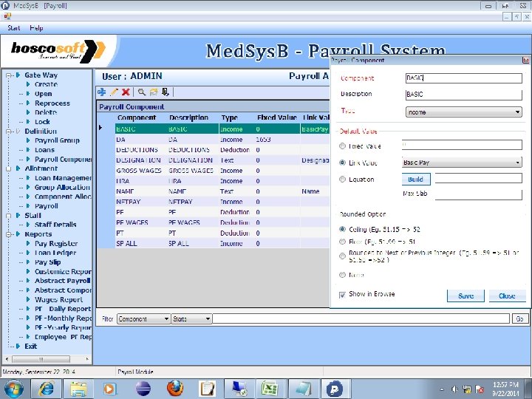Open the Start menu in menu bar
This screenshot has width=532, height=399.
point(14,28)
